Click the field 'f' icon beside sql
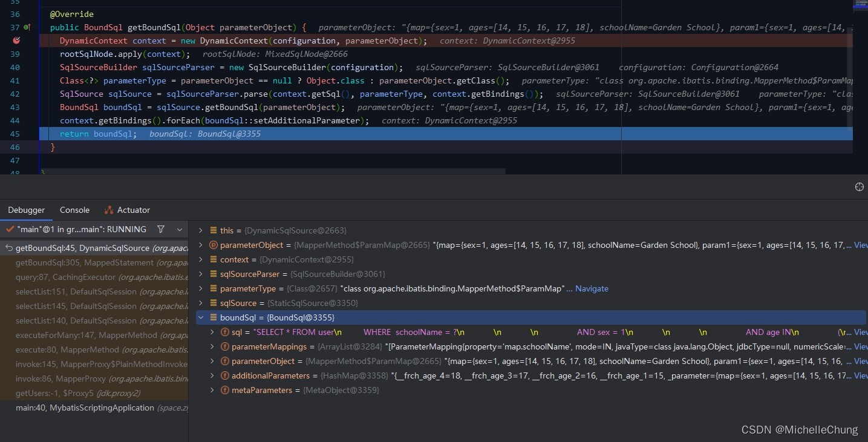Image resolution: width=868 pixels, height=442 pixels. 225,332
